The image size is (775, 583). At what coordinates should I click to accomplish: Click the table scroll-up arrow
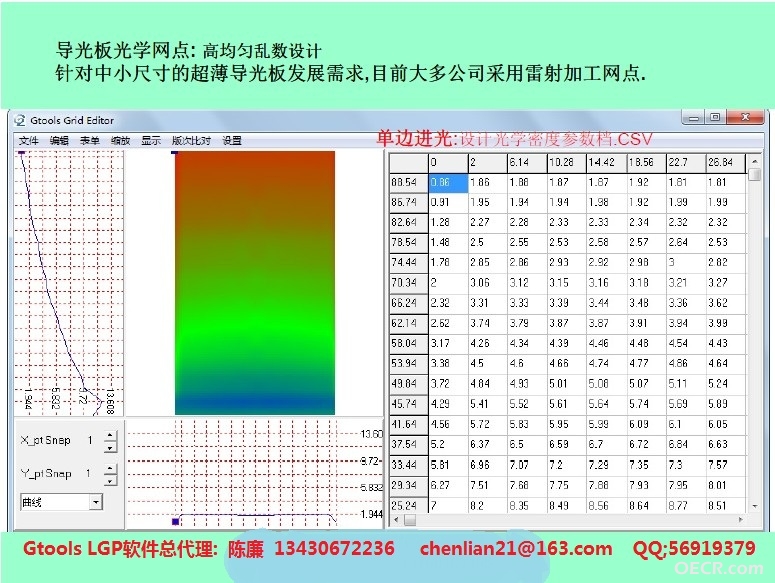[754, 162]
